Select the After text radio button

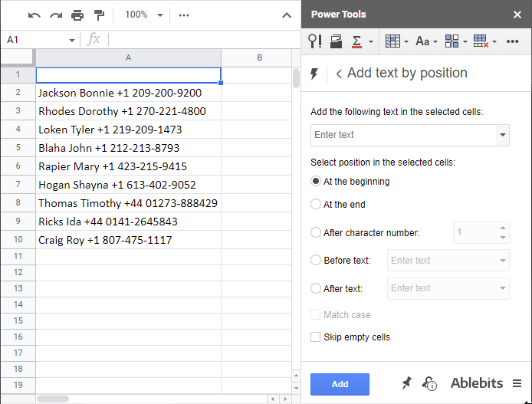tap(316, 288)
